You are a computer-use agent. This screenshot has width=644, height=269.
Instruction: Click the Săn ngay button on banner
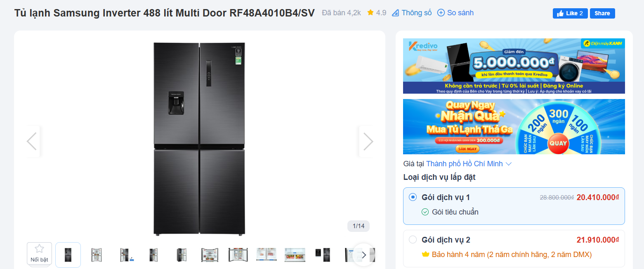tap(467, 149)
